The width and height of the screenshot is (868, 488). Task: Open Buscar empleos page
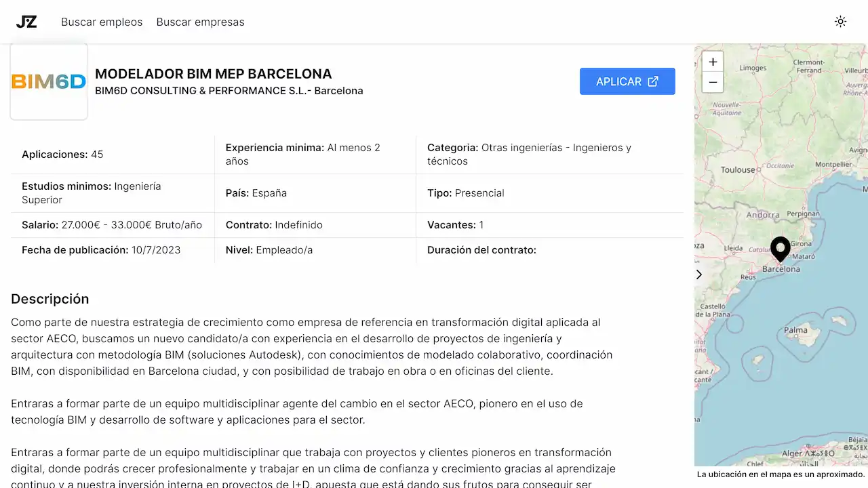tap(102, 22)
